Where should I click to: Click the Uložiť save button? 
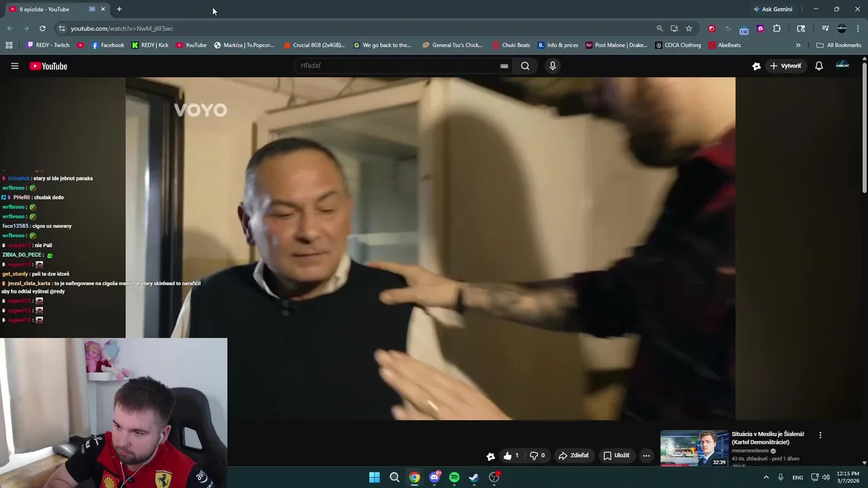click(616, 455)
